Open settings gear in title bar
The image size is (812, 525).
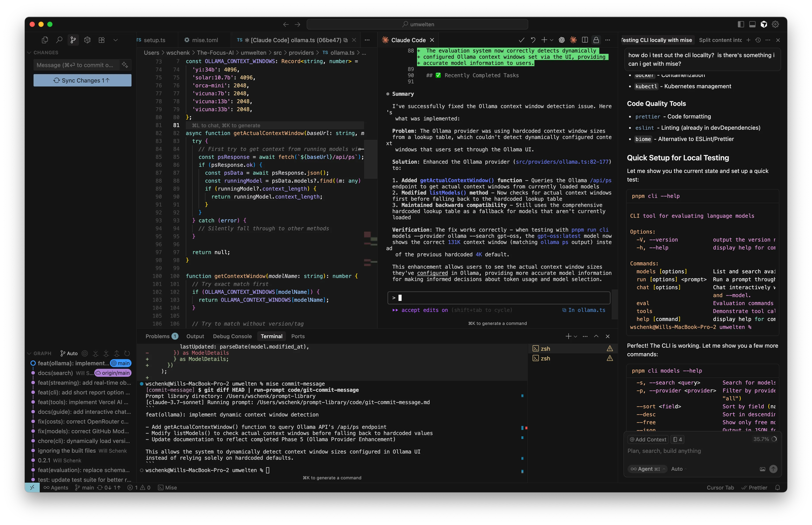click(x=776, y=24)
